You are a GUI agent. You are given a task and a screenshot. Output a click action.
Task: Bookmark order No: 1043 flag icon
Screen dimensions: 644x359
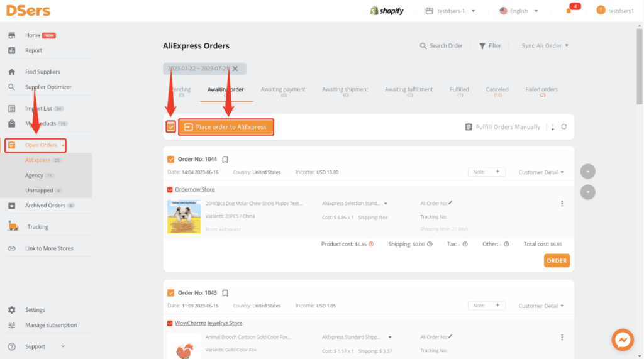coord(225,293)
